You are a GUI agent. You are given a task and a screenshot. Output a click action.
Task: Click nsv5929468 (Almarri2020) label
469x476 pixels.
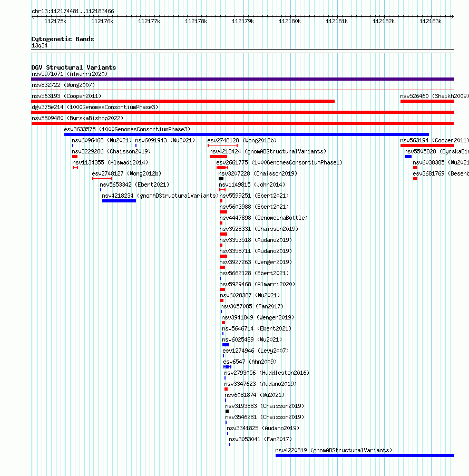pos(257,284)
